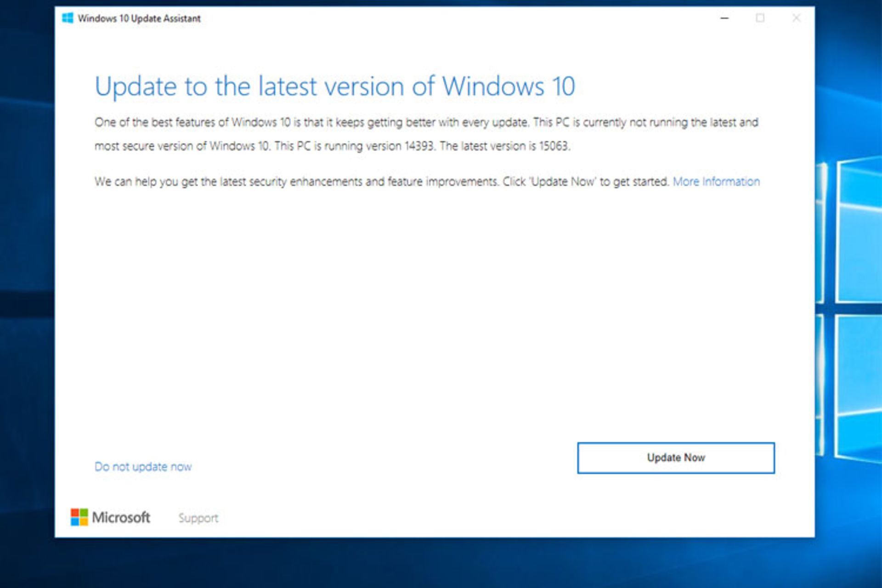The height and width of the screenshot is (588, 882).
Task: Close the Windows 10 Update Assistant
Action: click(796, 18)
